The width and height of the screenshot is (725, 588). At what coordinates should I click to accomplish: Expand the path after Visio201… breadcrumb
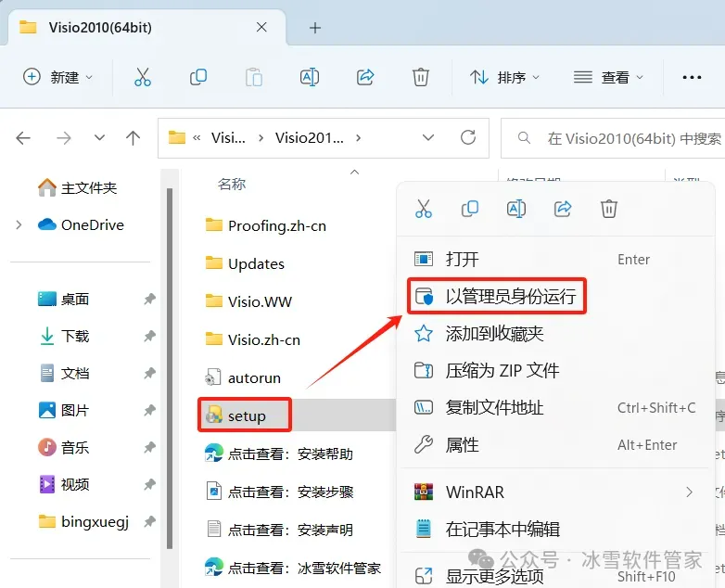(359, 138)
